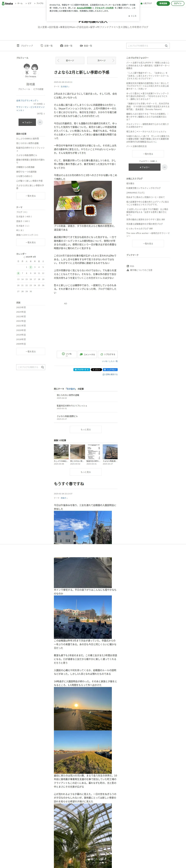186x868 pixels.
Task: Click the ログイン button
Action: pyautogui.click(x=178, y=3)
